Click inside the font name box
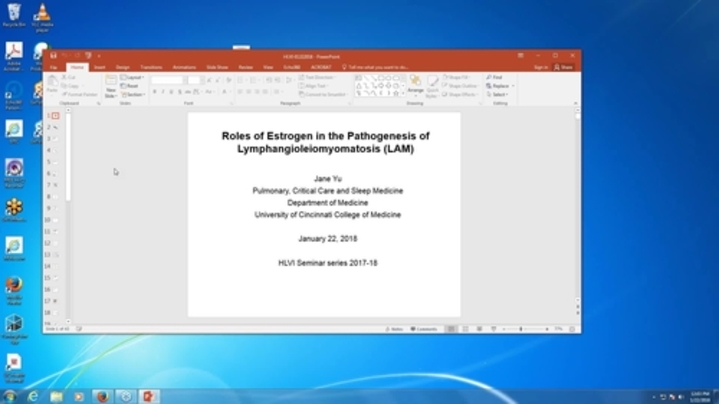Image resolution: width=719 pixels, height=404 pixels. (167, 80)
